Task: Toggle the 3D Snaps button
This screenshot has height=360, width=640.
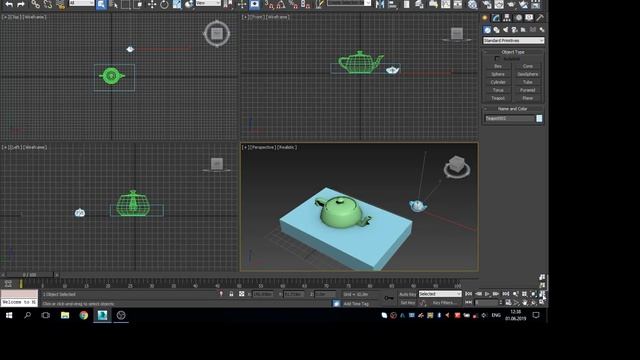Action: [x=269, y=4]
